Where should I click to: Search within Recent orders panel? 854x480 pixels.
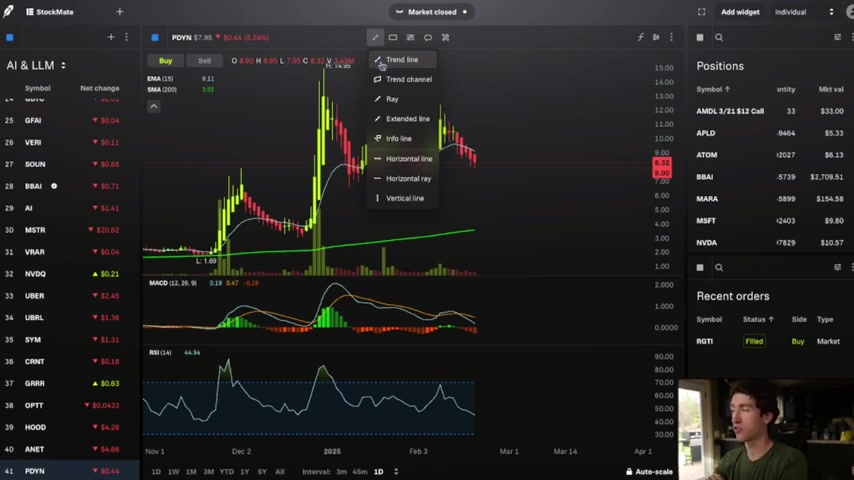pos(719,268)
